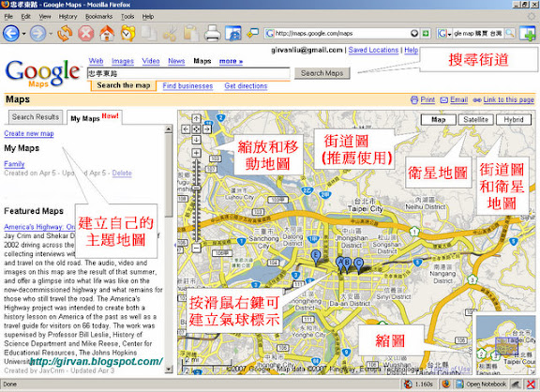Click Open Notebook in status bar
The width and height of the screenshot is (540, 392).
tap(481, 384)
